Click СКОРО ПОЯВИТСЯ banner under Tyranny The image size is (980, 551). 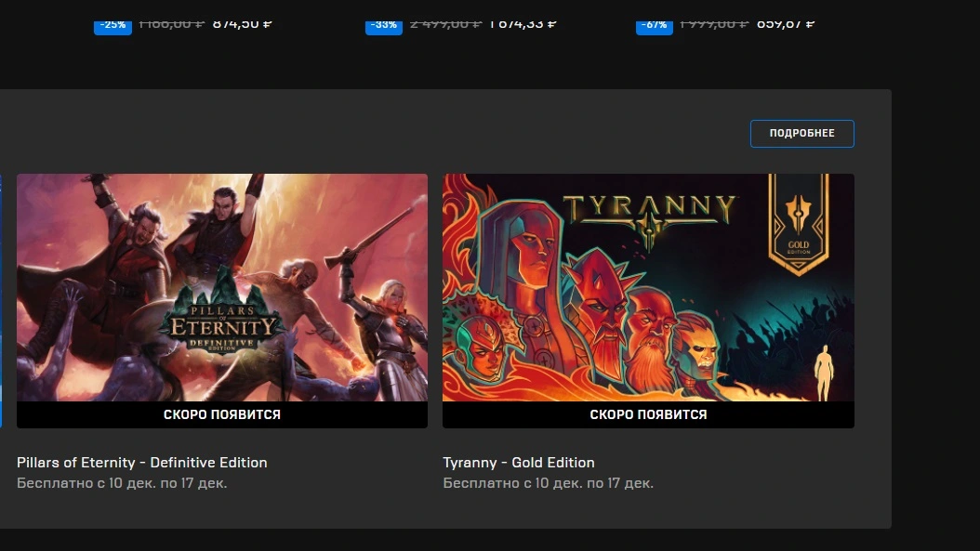(648, 414)
